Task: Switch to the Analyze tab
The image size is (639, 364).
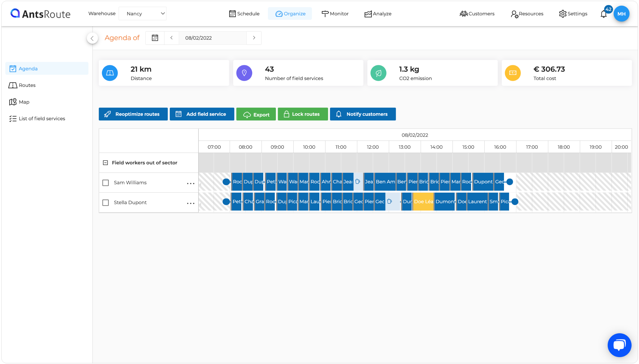Action: (378, 14)
